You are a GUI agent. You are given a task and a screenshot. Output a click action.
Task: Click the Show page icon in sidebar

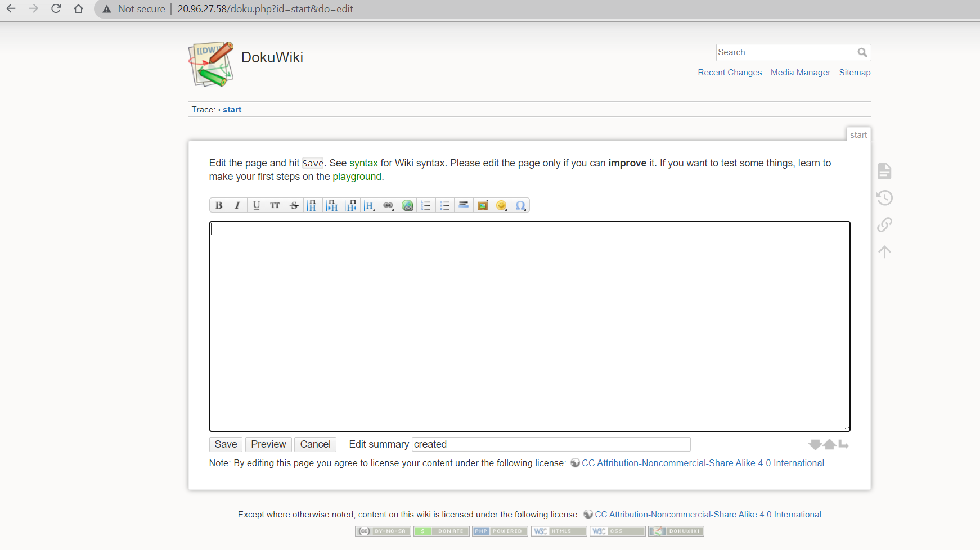point(884,171)
